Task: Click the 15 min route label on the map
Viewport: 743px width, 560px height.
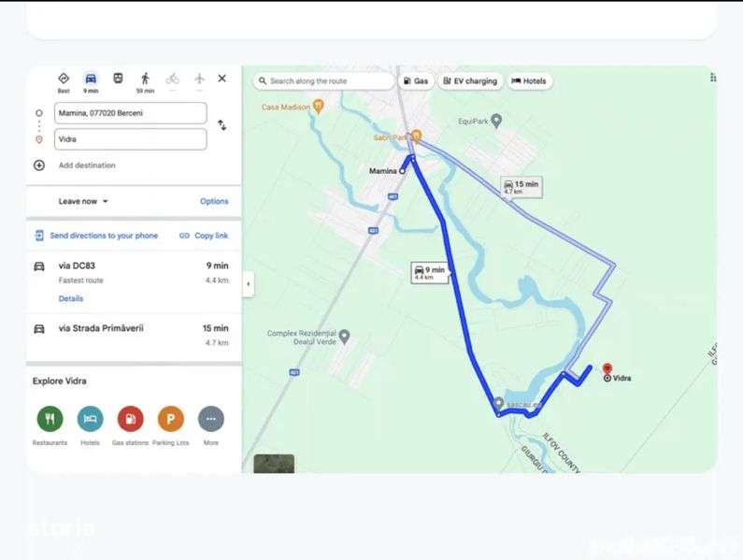Action: 522,187
